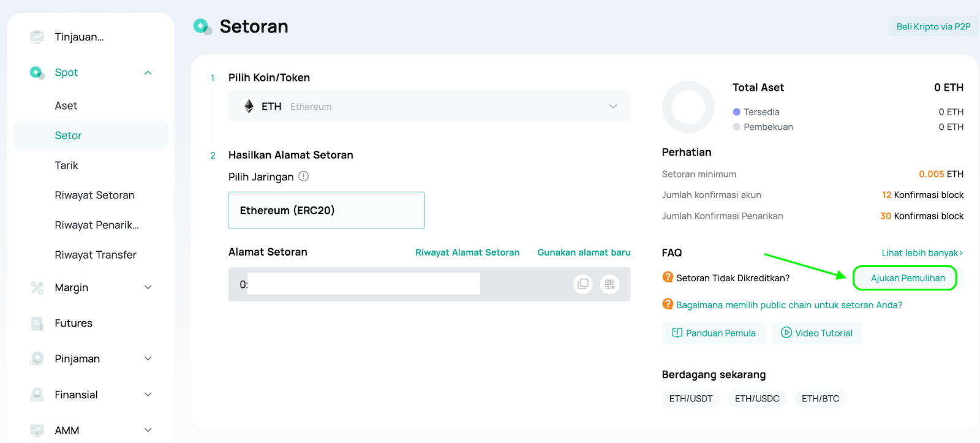Screen dimensions: 980x443
Task: Click 12 Konfirmasi block value
Action: click(922, 195)
